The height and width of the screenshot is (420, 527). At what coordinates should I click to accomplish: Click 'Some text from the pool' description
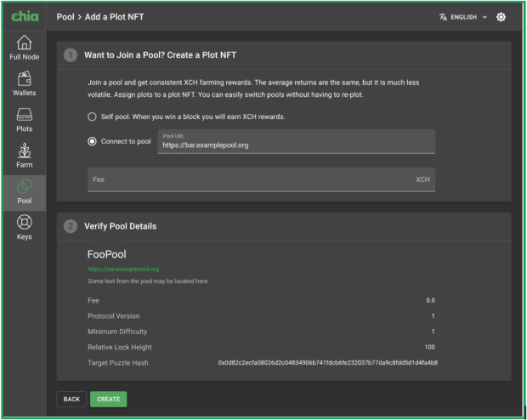pyautogui.click(x=148, y=281)
